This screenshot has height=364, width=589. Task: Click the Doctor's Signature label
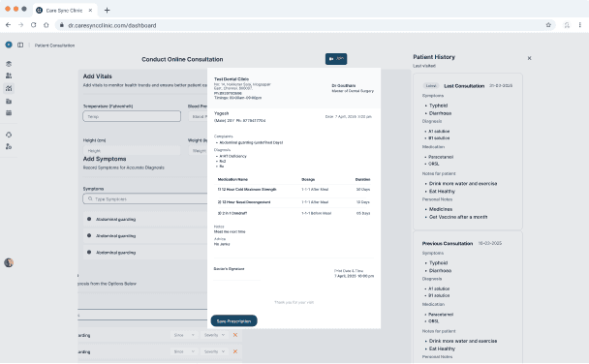[230, 269]
